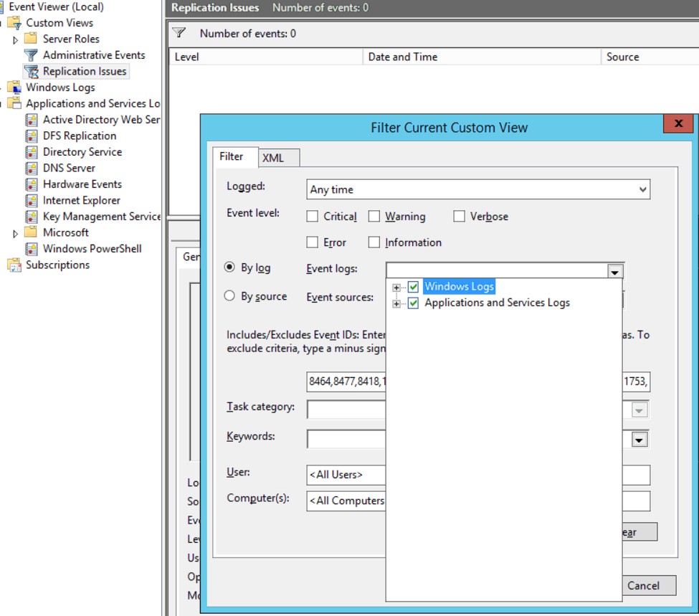Click the DFS Replication log icon
The height and width of the screenshot is (616, 699).
tap(32, 136)
